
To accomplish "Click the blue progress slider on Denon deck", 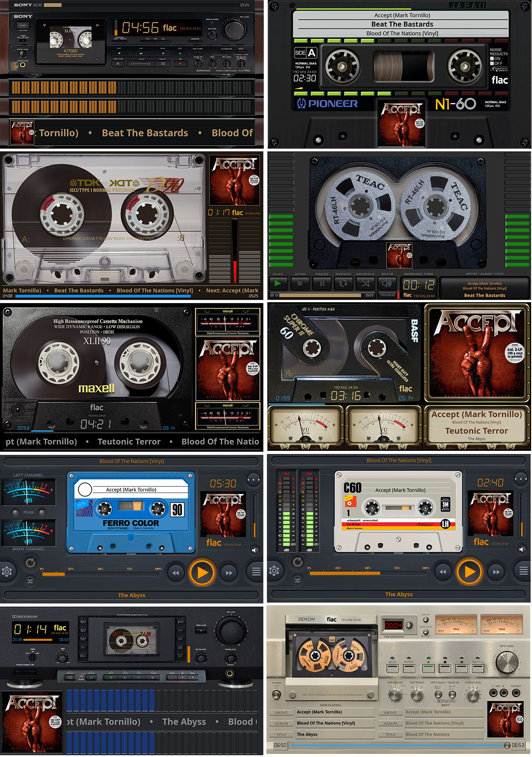I will coord(396,745).
